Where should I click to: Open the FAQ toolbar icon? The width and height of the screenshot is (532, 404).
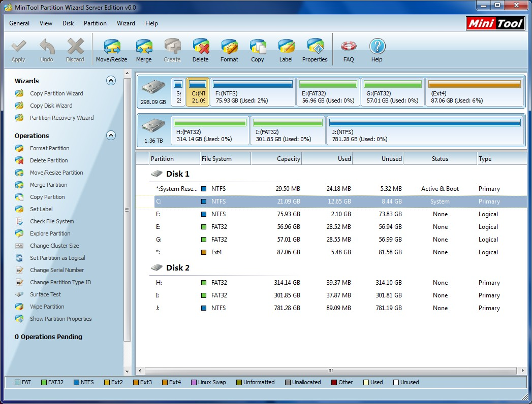349,49
